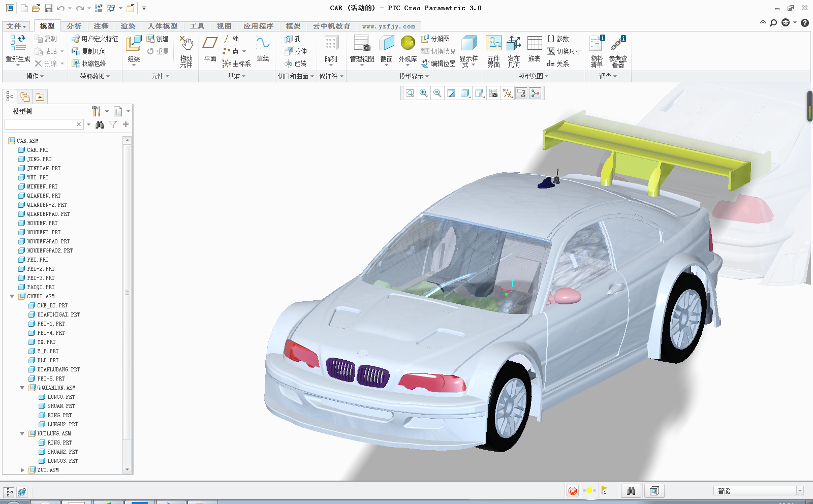Open the Appearance Gallery (外观库) sphere

[408, 43]
